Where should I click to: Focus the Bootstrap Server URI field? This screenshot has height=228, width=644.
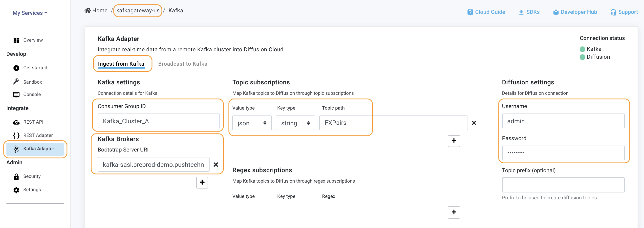(x=153, y=165)
